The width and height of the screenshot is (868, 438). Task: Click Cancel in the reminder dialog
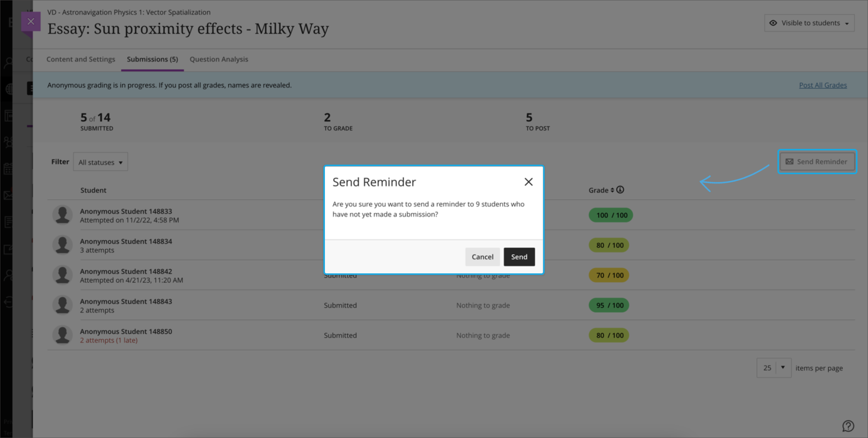point(482,257)
